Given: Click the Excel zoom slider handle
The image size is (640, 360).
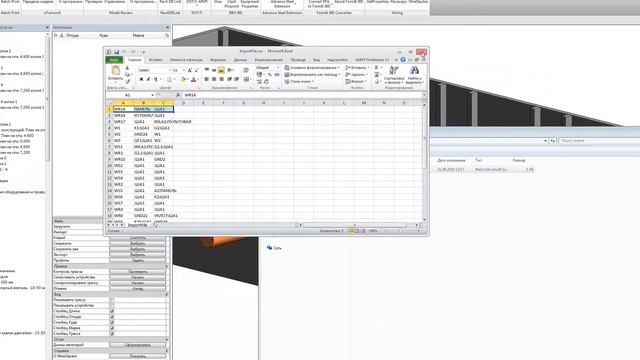Looking at the screenshot, I should click(400, 231).
